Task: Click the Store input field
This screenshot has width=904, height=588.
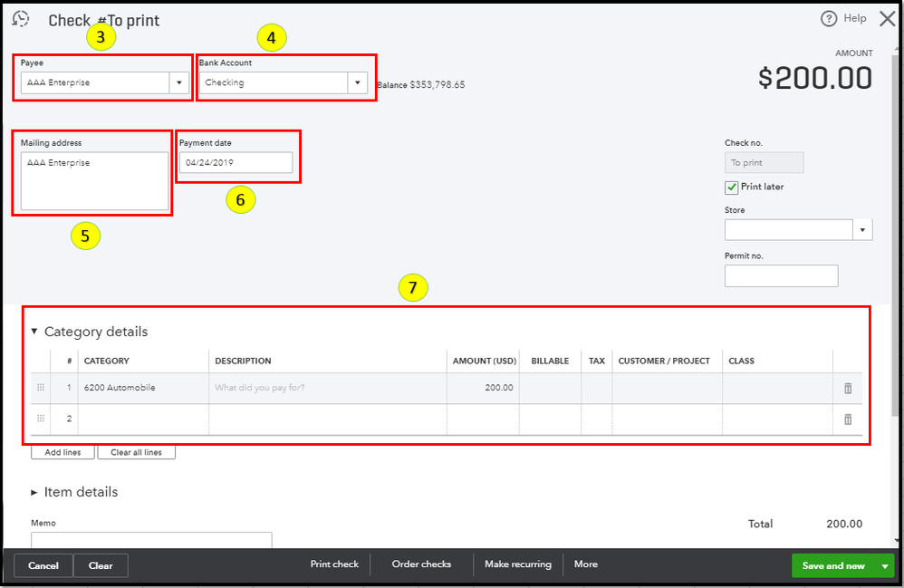Action: click(789, 230)
